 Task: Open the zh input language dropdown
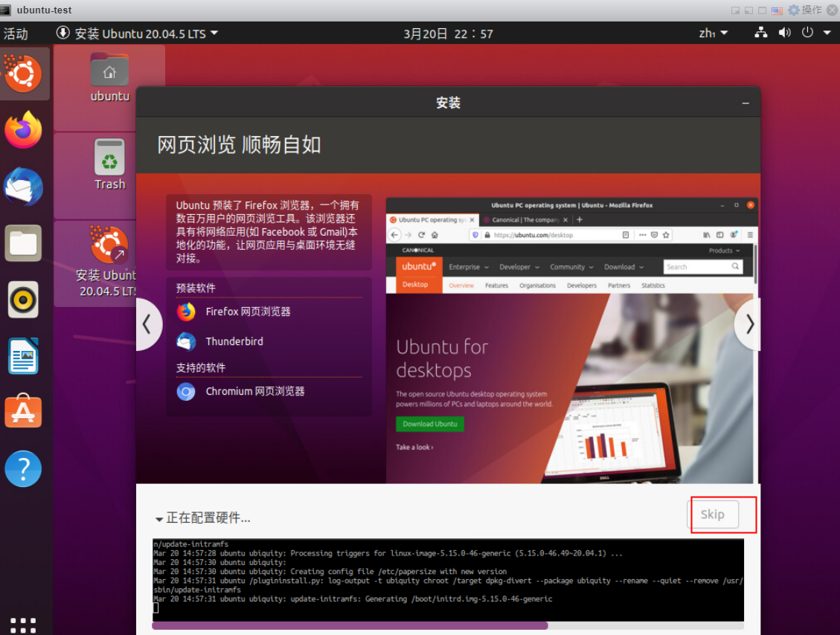pyautogui.click(x=713, y=33)
